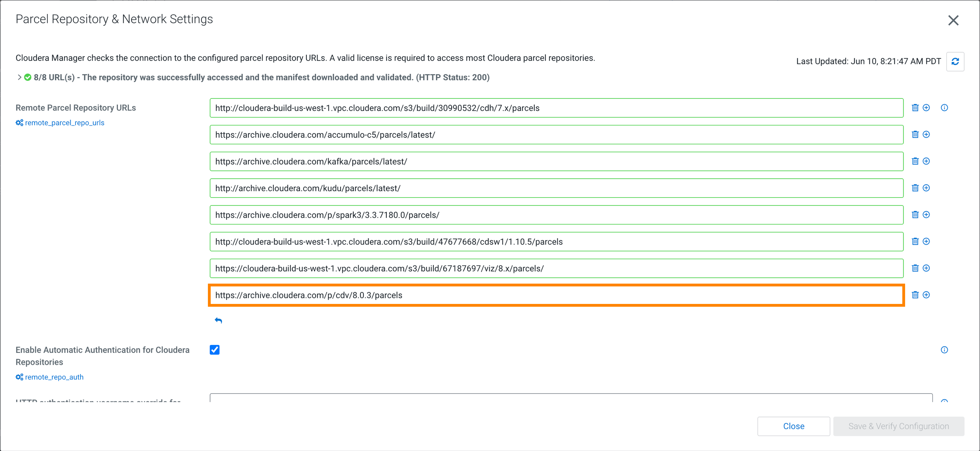The image size is (980, 451).
Task: Trash the cdv 8.0.3 parcels URL
Action: [x=915, y=295]
